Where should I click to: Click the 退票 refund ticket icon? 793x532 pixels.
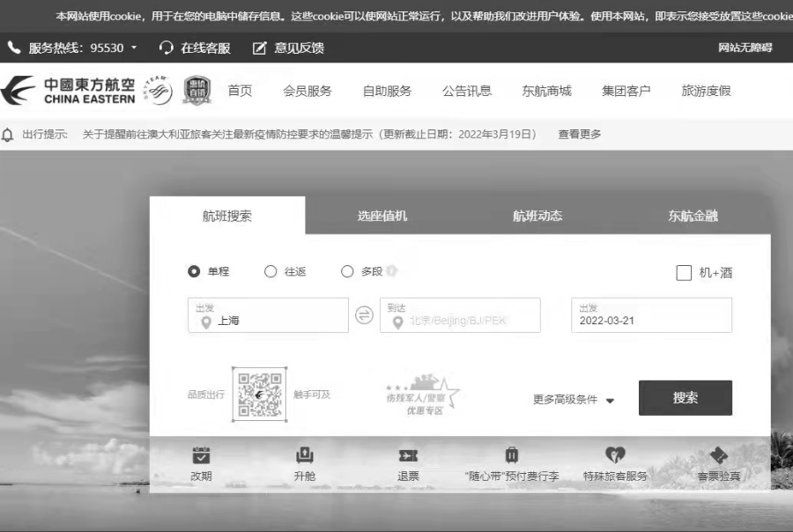pyautogui.click(x=408, y=456)
